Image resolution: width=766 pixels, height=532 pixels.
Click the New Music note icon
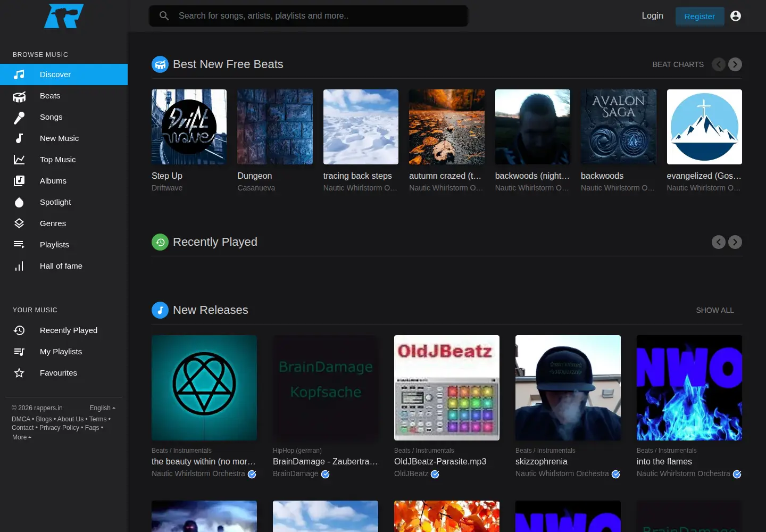click(19, 138)
